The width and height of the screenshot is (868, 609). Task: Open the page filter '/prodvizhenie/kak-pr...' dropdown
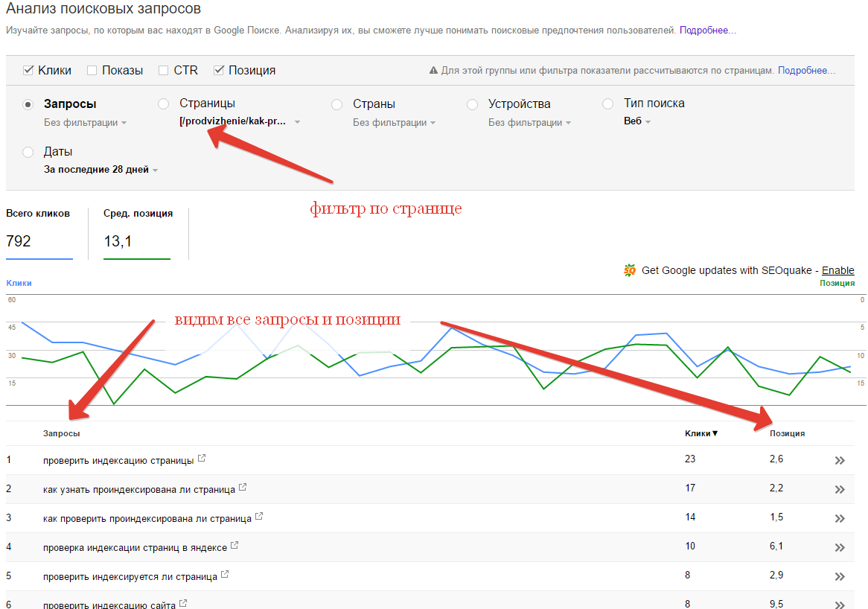click(240, 122)
